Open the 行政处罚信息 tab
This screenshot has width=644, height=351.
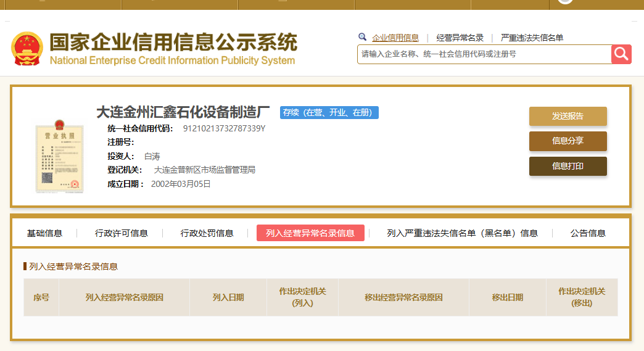[207, 233]
